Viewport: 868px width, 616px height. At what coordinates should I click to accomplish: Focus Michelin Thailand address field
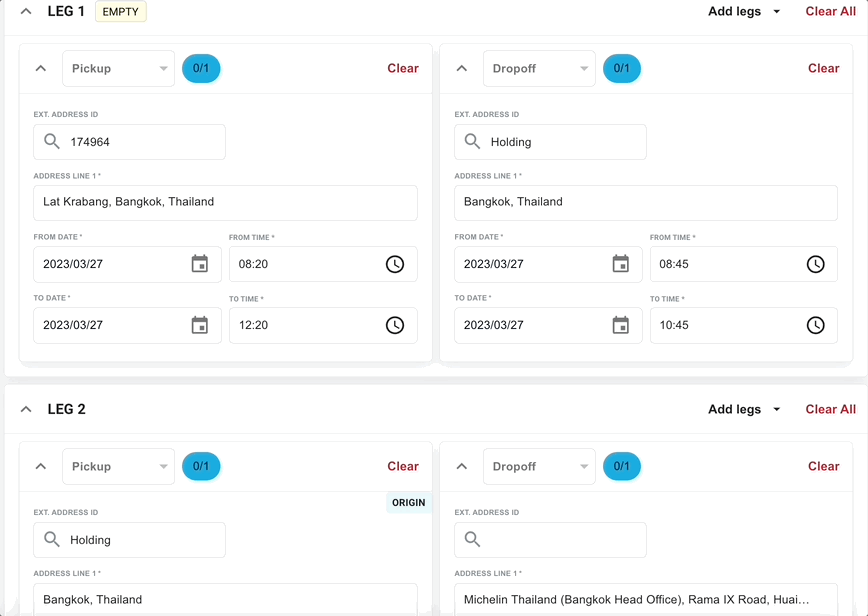click(x=646, y=599)
